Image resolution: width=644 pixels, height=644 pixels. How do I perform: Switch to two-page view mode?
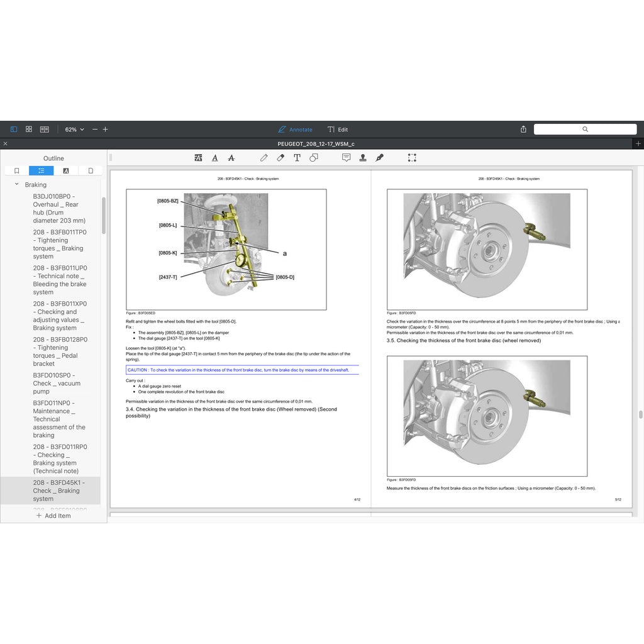(44, 129)
